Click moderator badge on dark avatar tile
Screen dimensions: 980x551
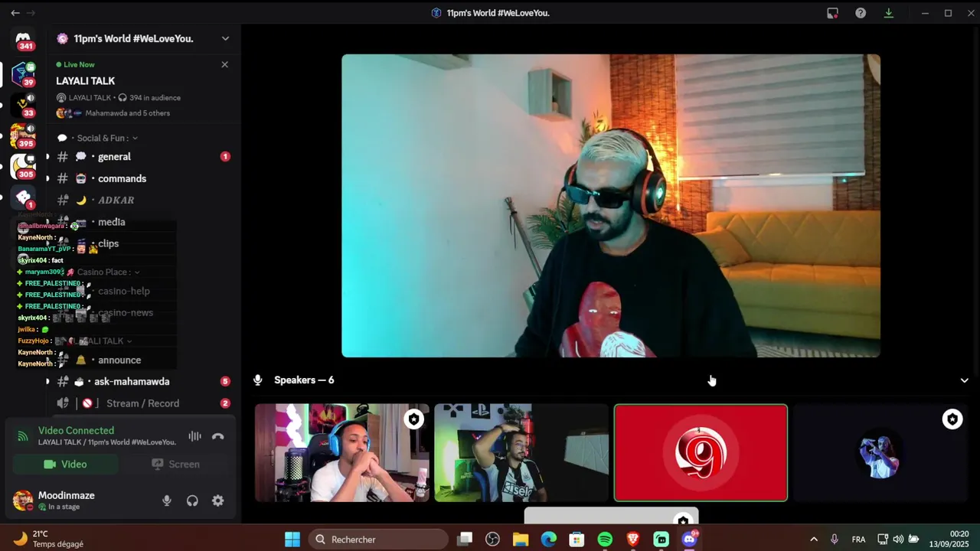coord(952,419)
